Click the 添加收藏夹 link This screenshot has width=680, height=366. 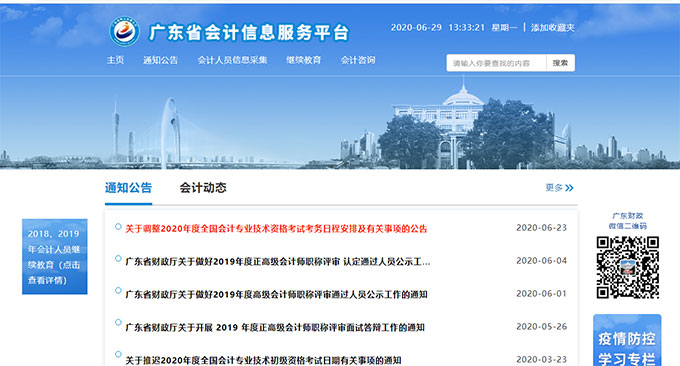[x=552, y=28]
